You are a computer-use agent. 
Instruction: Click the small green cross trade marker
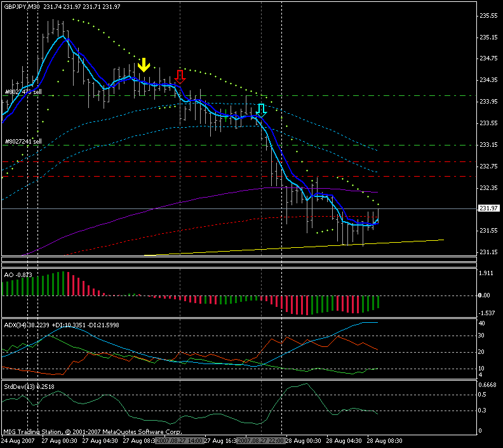click(226, 117)
